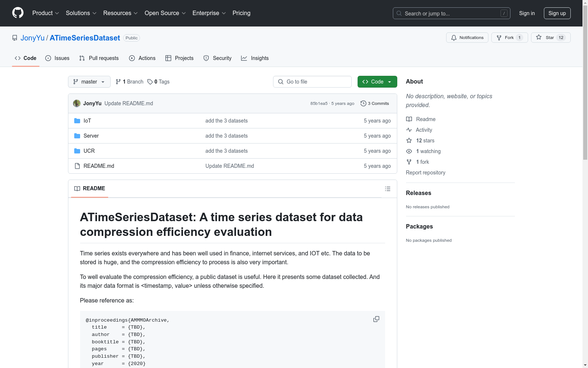Click the star icon in Star button
The height and width of the screenshot is (368, 588).
[539, 37]
